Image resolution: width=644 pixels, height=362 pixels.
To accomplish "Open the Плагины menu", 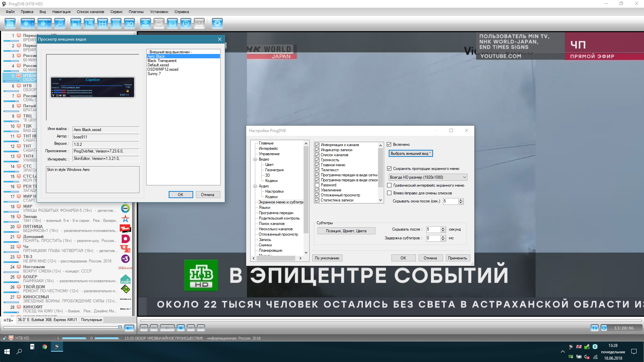I will pyautogui.click(x=136, y=12).
